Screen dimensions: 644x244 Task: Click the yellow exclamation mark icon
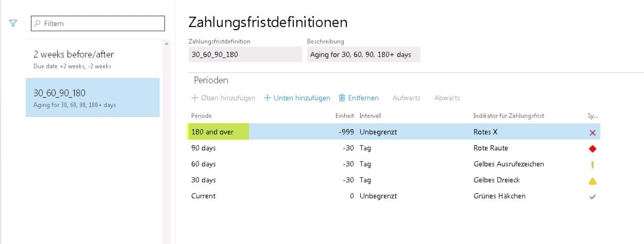pos(592,165)
